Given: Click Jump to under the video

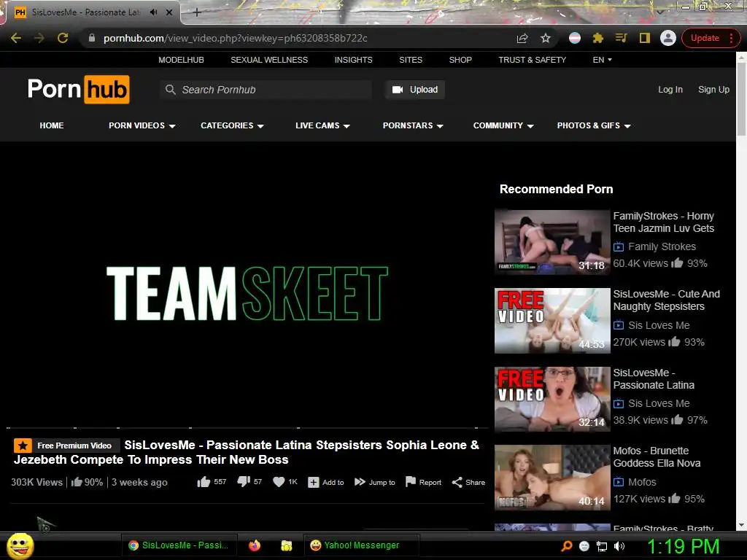Looking at the screenshot, I should (375, 483).
